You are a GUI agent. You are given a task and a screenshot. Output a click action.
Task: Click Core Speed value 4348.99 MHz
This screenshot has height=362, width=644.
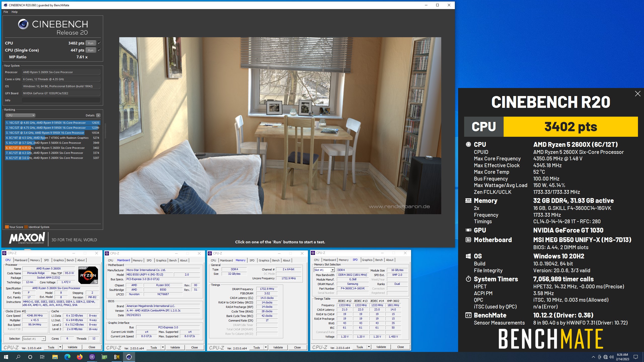click(x=35, y=316)
